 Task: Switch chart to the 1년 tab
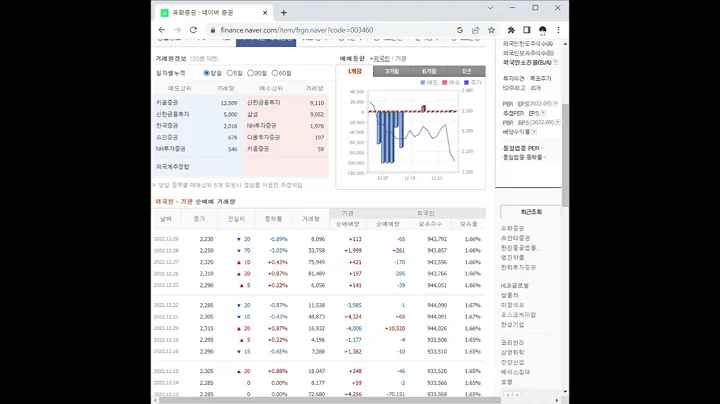click(467, 71)
